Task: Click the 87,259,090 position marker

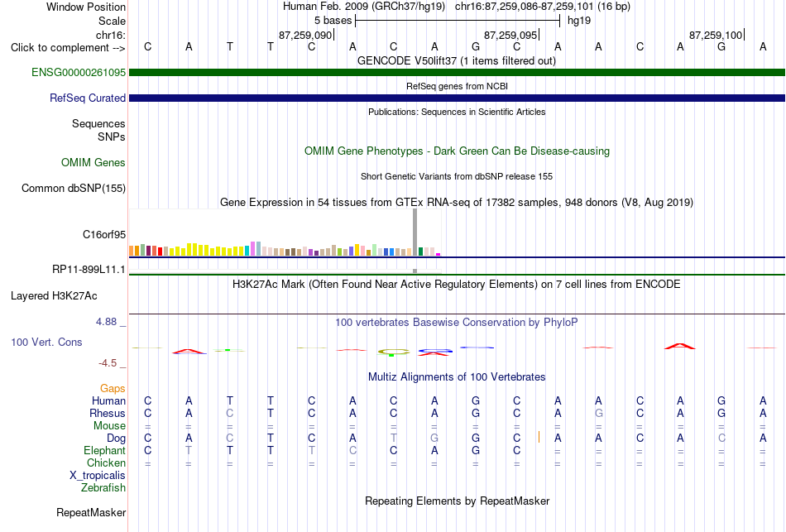Action: (306, 35)
